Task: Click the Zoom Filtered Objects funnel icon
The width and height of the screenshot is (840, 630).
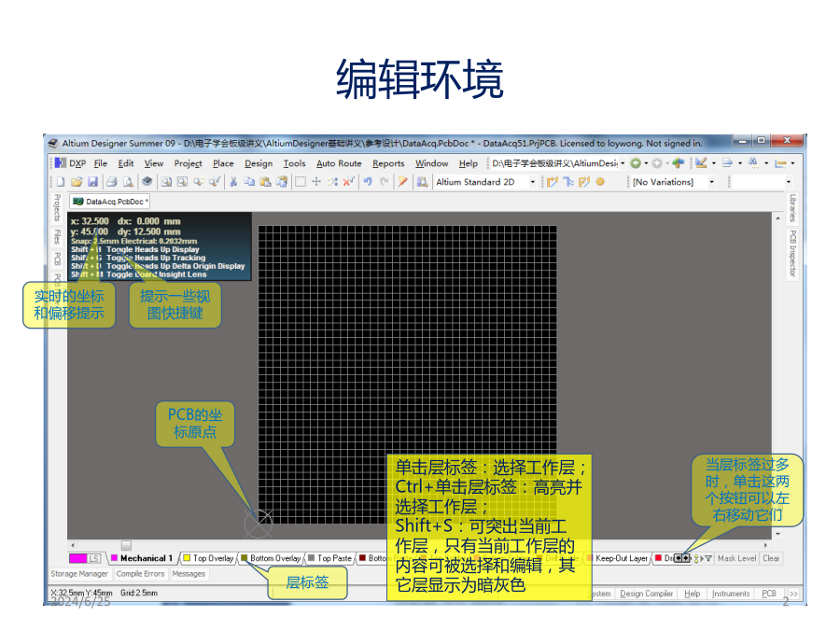Action: [215, 182]
